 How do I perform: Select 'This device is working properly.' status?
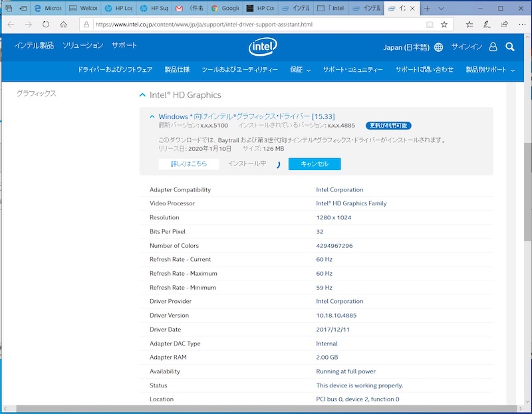(360, 385)
